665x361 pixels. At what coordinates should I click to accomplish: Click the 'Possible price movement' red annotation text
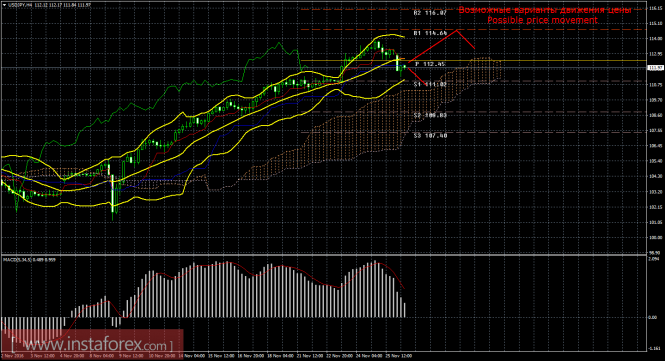(542, 20)
